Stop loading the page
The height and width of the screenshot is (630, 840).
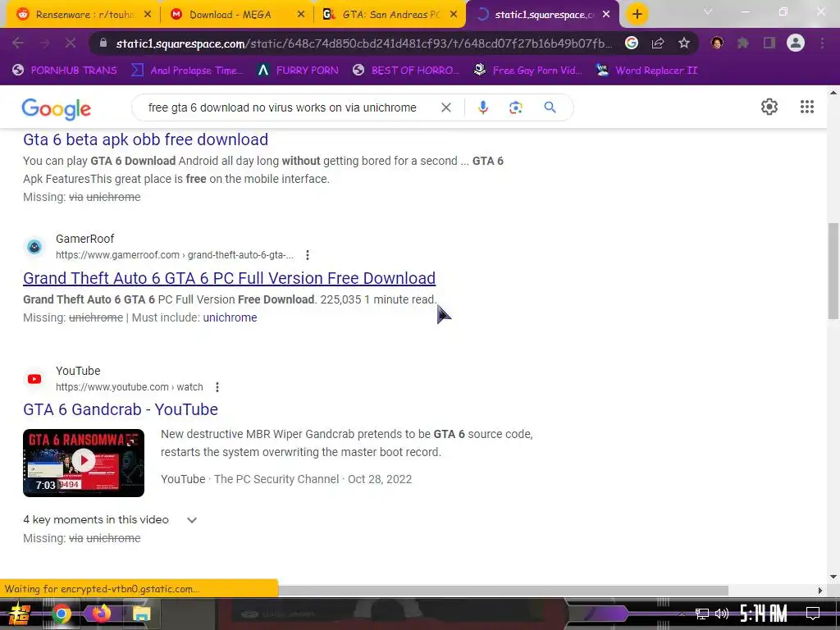[x=71, y=43]
